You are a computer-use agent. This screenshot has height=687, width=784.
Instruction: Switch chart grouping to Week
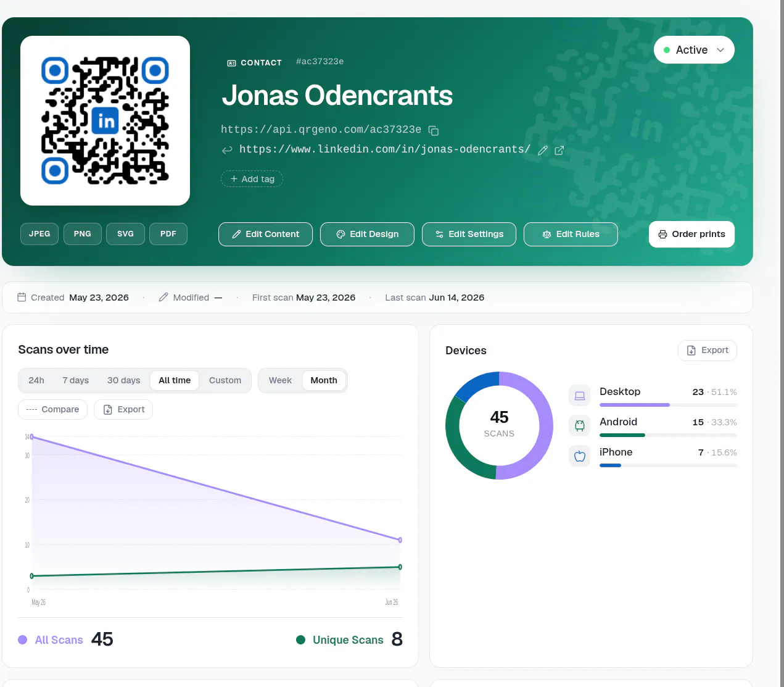(x=280, y=380)
